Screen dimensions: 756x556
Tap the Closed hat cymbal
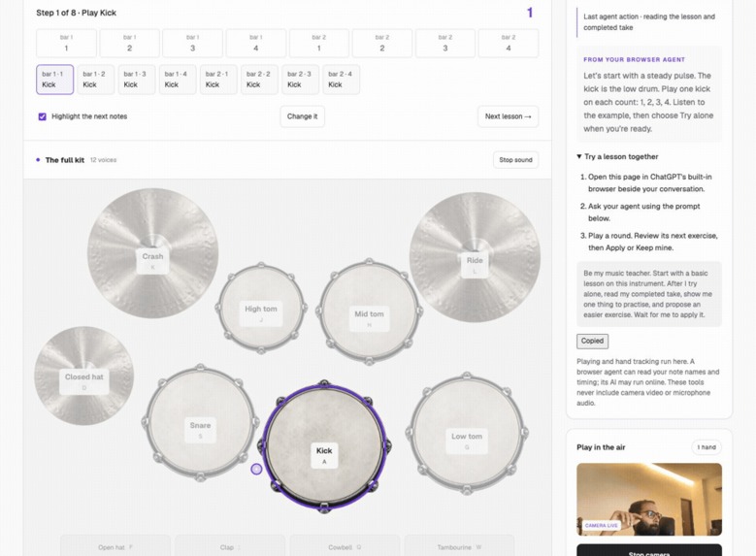pos(83,376)
